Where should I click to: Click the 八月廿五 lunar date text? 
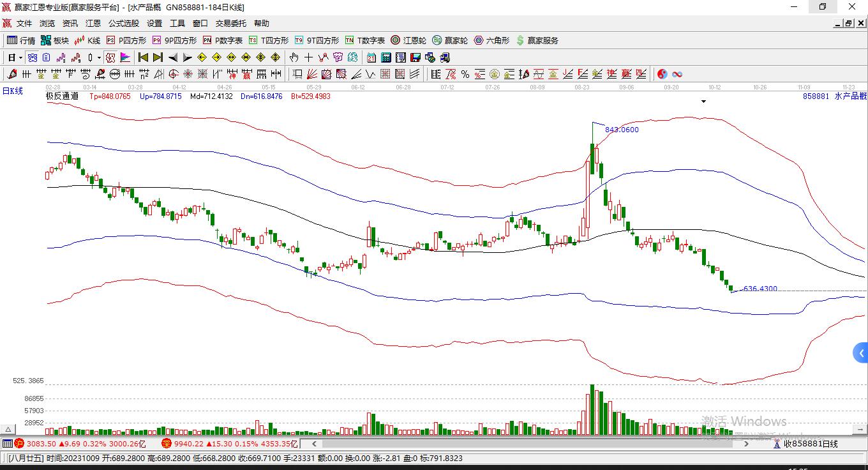(x=26, y=459)
